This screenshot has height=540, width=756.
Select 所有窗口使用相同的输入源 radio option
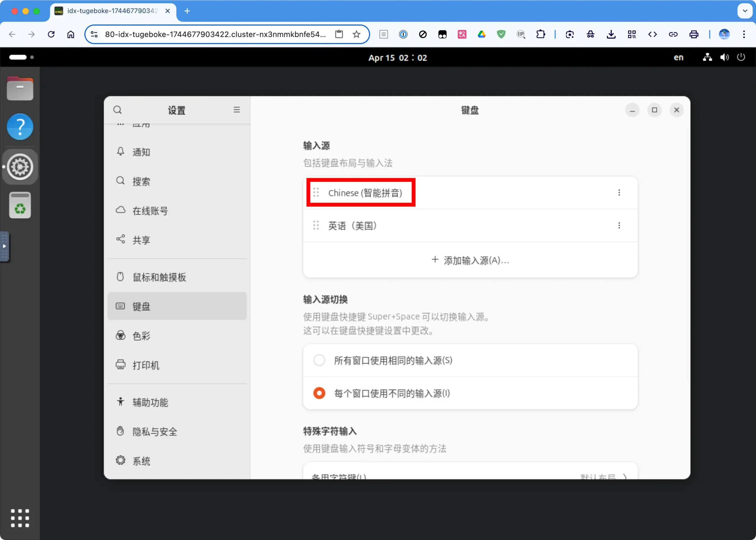319,360
